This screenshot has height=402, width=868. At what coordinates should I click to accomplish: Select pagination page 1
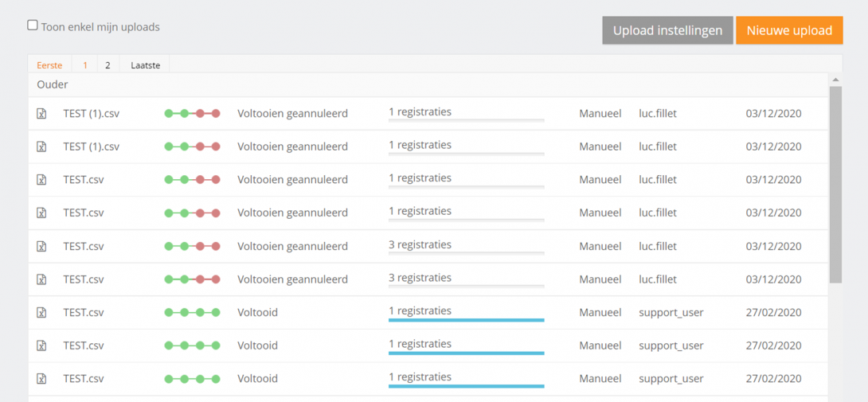(85, 65)
